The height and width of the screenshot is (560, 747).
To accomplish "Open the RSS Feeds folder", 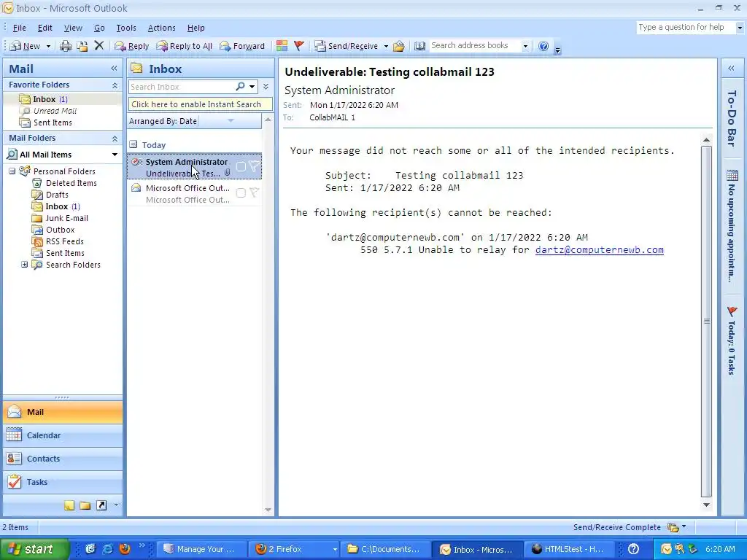I will click(64, 241).
